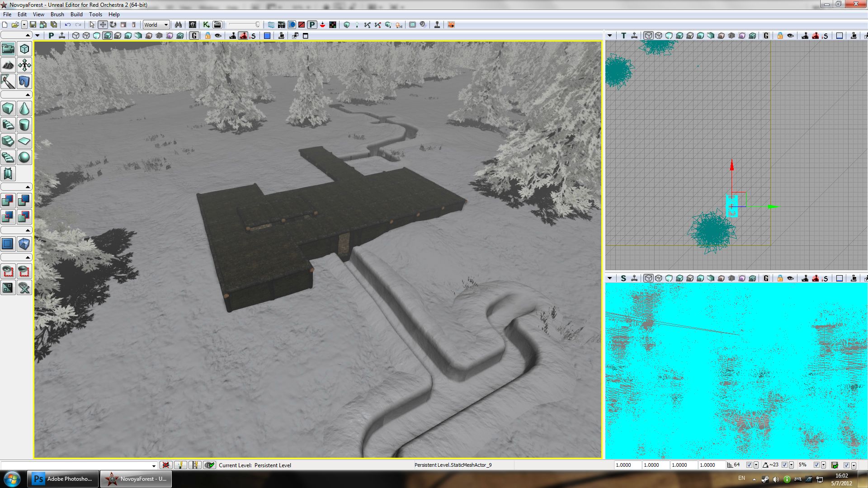Open the View menu
The height and width of the screenshot is (488, 868).
(38, 14)
